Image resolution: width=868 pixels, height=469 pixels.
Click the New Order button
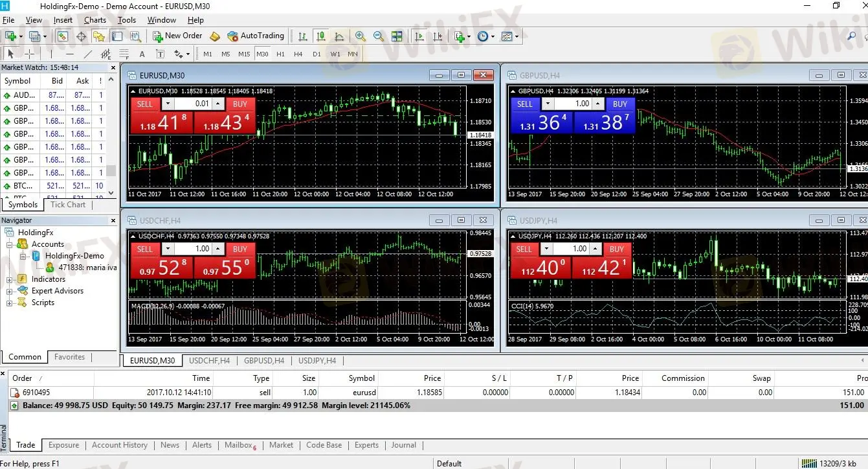(177, 36)
